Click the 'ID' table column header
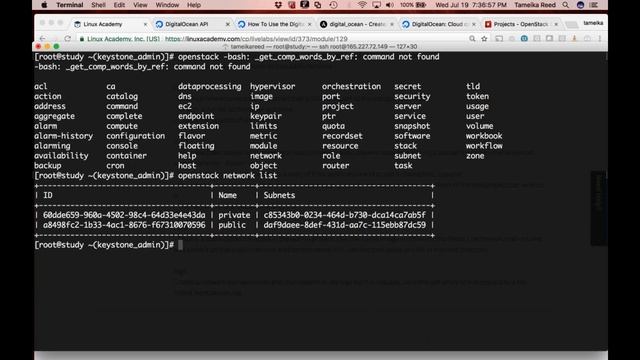Screen dimensions: 640x360 48,196
